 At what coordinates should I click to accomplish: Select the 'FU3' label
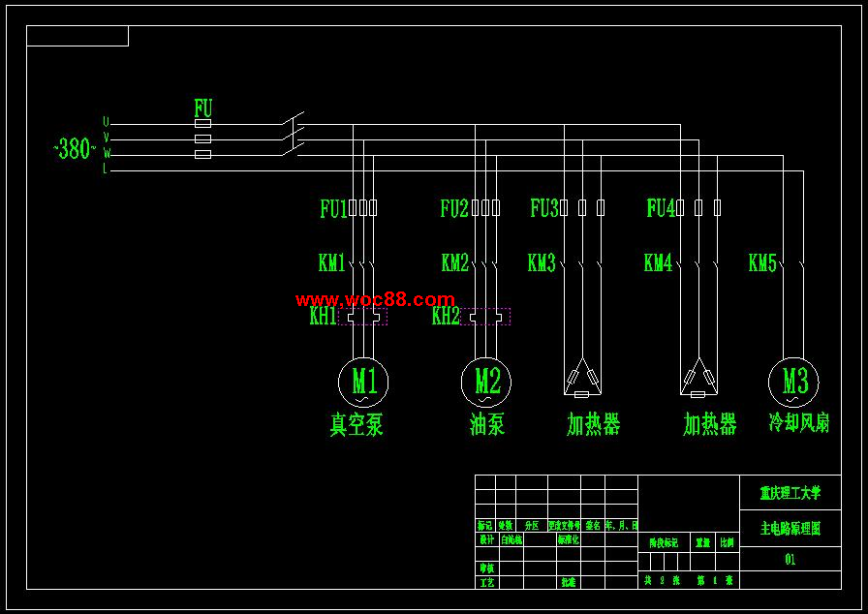pyautogui.click(x=544, y=208)
